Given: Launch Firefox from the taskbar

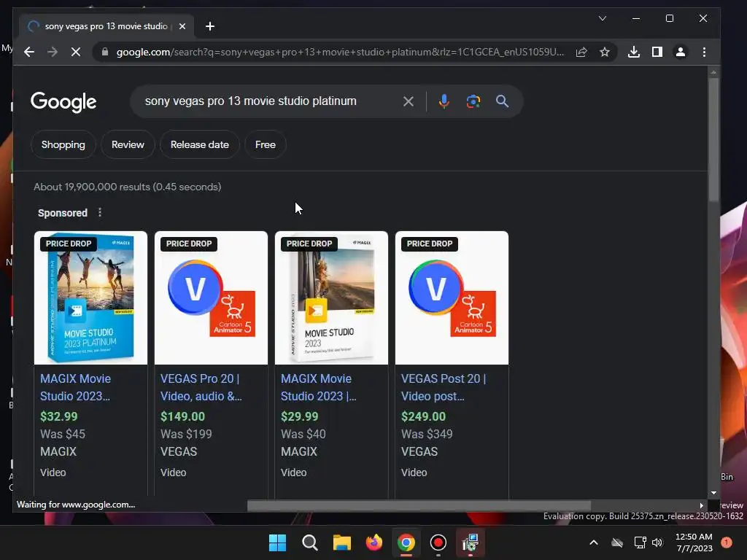Looking at the screenshot, I should (x=374, y=542).
